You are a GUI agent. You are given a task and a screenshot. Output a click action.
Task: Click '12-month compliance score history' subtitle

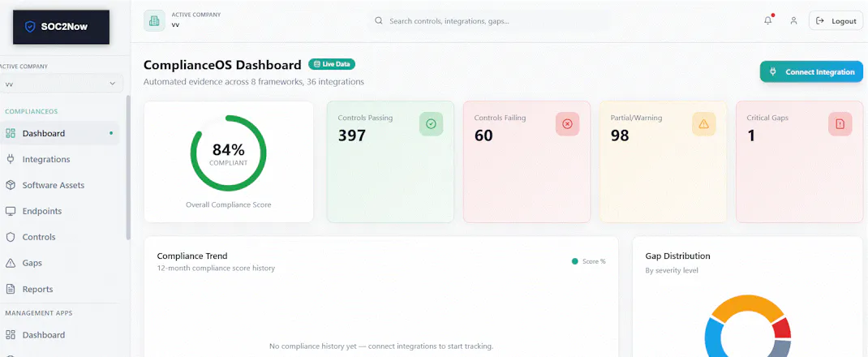[216, 269]
